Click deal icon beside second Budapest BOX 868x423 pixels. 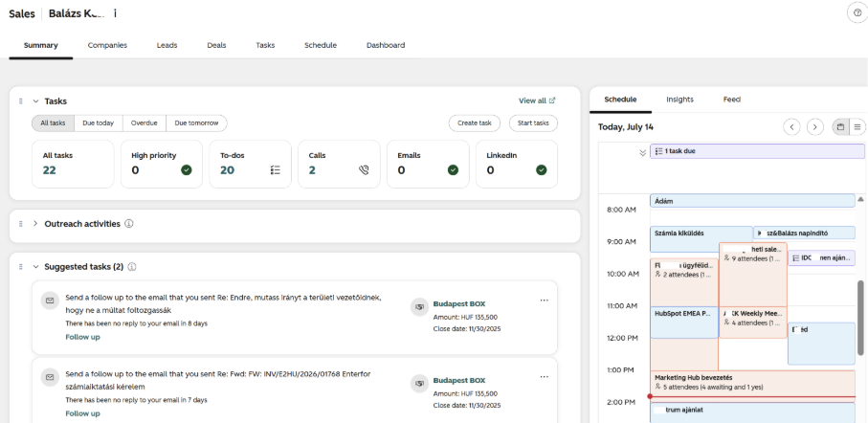tap(419, 383)
